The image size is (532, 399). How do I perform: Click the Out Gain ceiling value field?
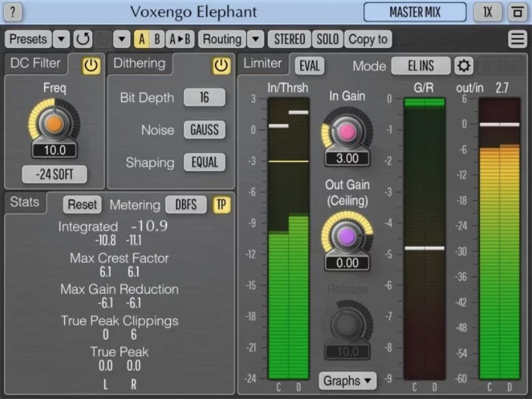[x=347, y=262]
